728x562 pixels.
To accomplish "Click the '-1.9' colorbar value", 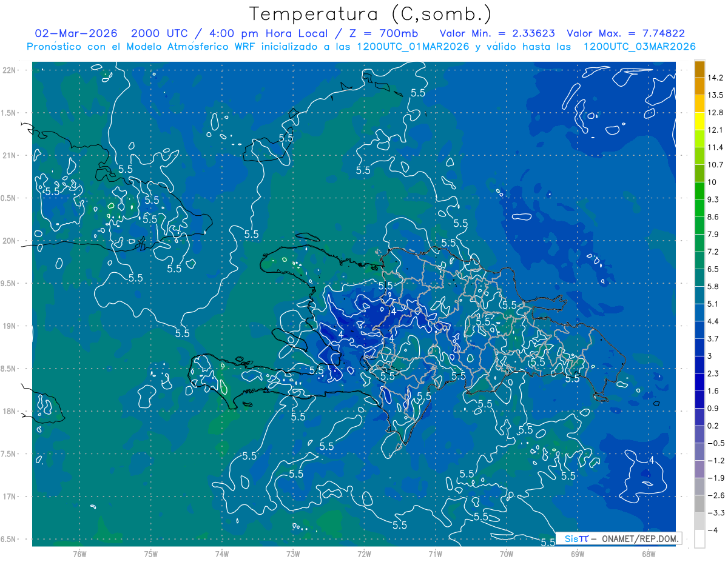I will click(x=715, y=478).
